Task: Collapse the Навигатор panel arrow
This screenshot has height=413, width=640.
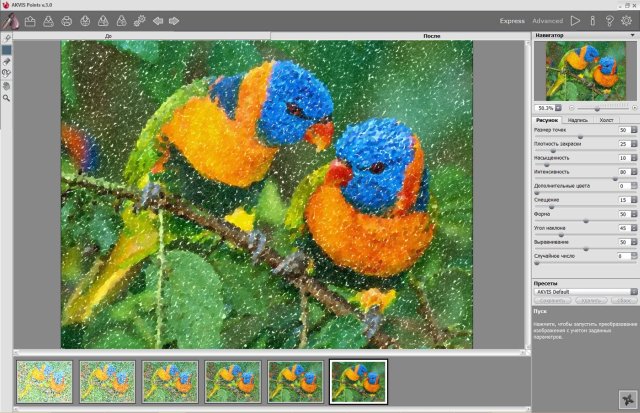Action: coord(632,36)
